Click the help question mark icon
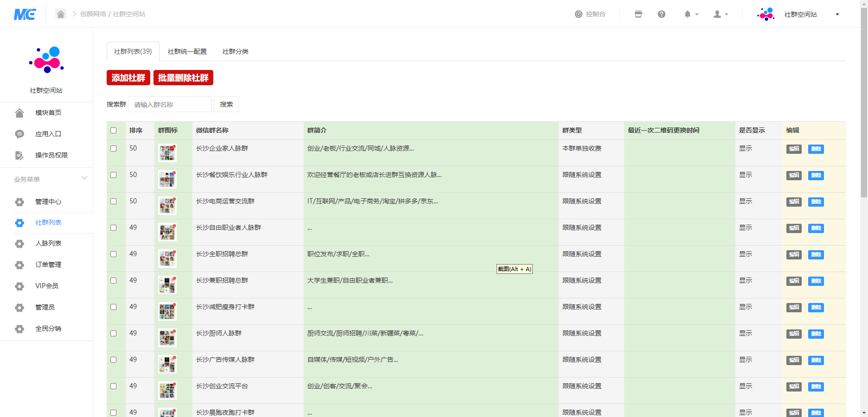The image size is (868, 417). (x=662, y=14)
